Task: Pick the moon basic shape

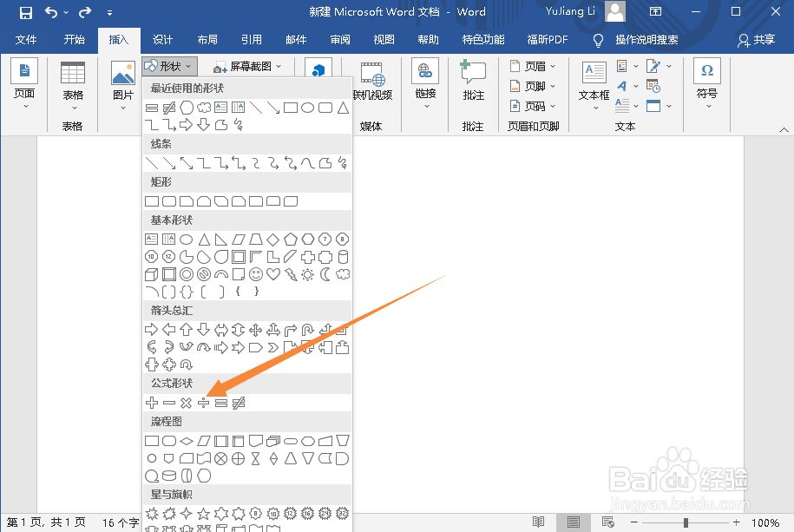Action: pos(325,274)
